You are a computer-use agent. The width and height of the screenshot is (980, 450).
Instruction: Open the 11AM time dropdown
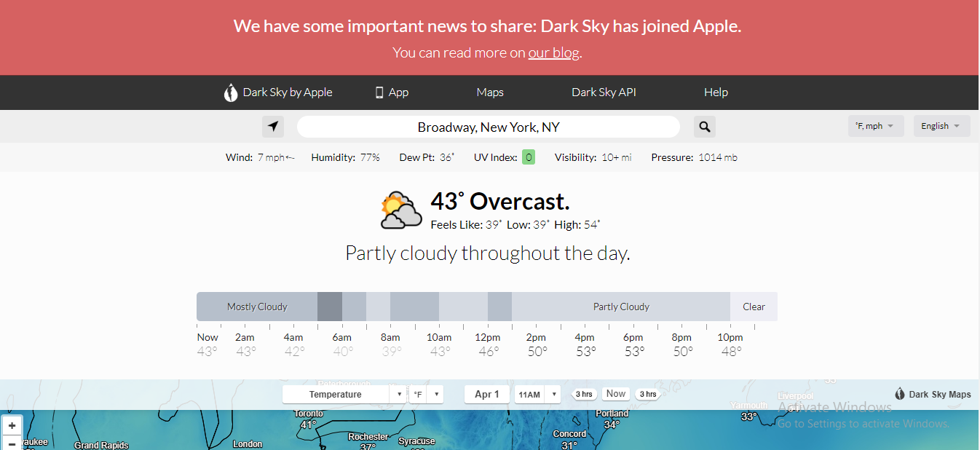point(537,395)
